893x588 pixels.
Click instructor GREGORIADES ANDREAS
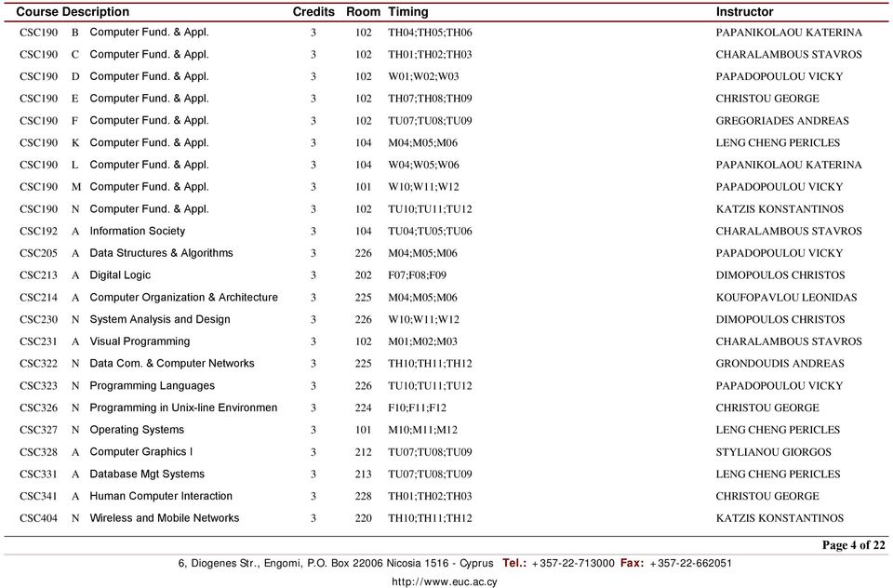point(782,121)
